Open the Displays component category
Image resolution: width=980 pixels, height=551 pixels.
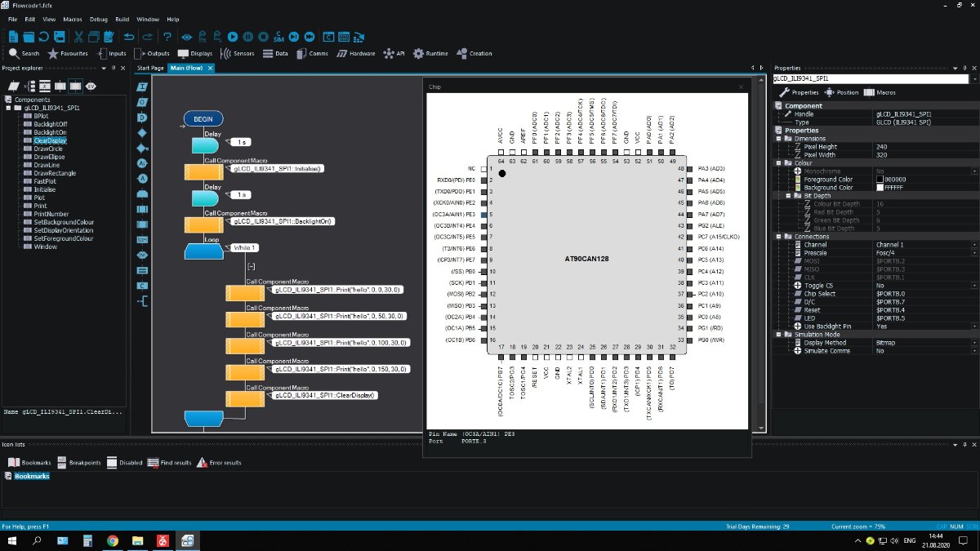tap(195, 53)
